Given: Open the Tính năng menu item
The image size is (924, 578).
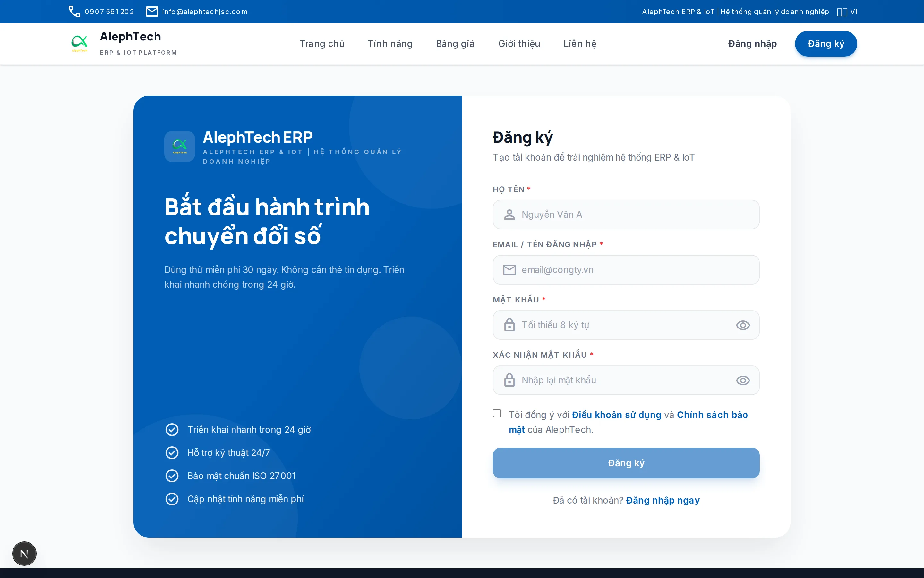Looking at the screenshot, I should click(390, 44).
